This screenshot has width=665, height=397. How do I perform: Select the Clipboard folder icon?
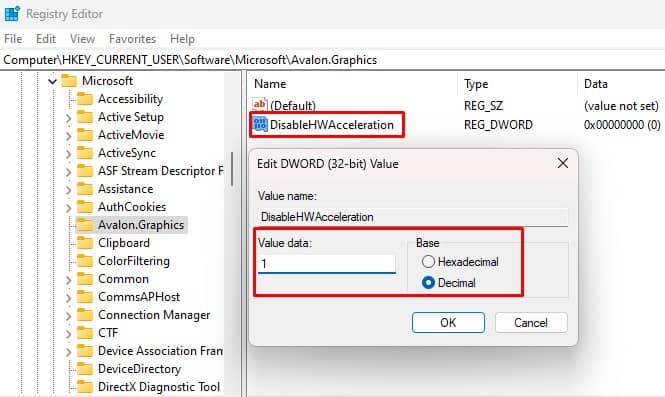pos(85,243)
